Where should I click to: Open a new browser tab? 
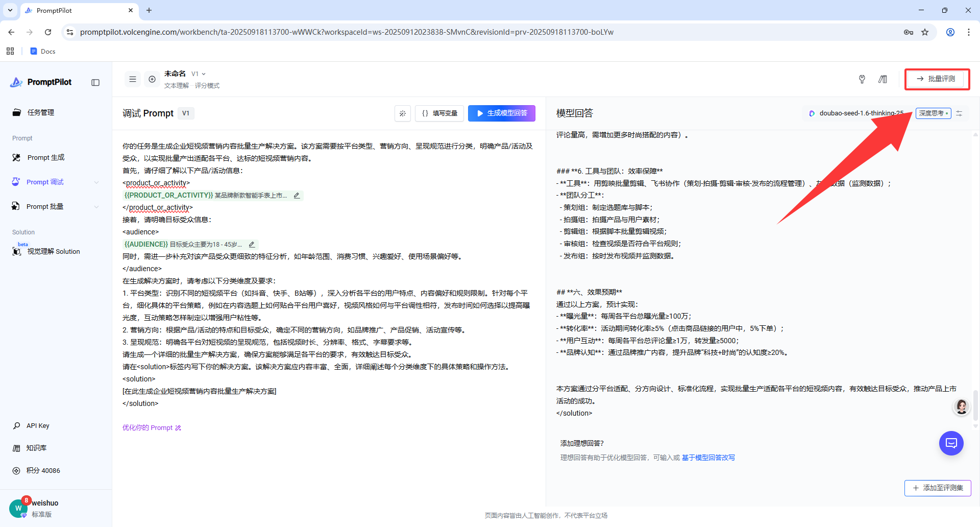[x=149, y=10]
